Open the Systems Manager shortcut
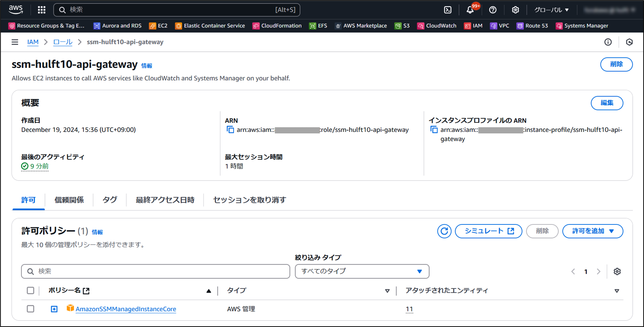The width and height of the screenshot is (644, 327). coord(582,26)
